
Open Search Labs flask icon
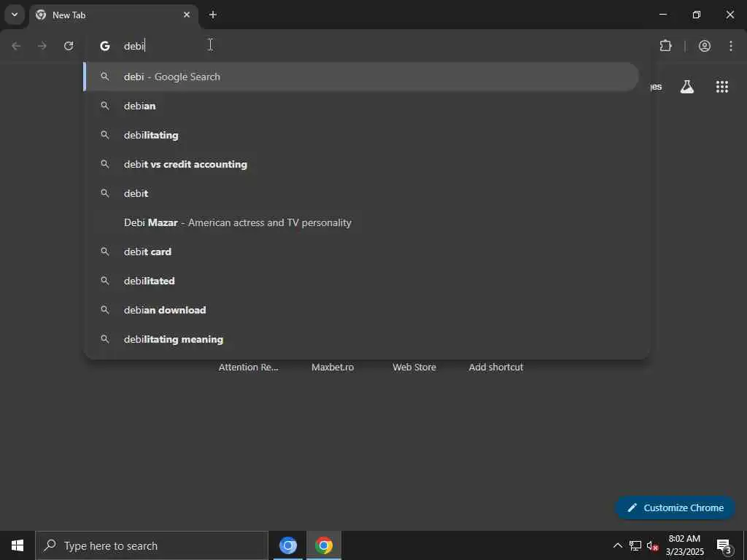pos(687,87)
